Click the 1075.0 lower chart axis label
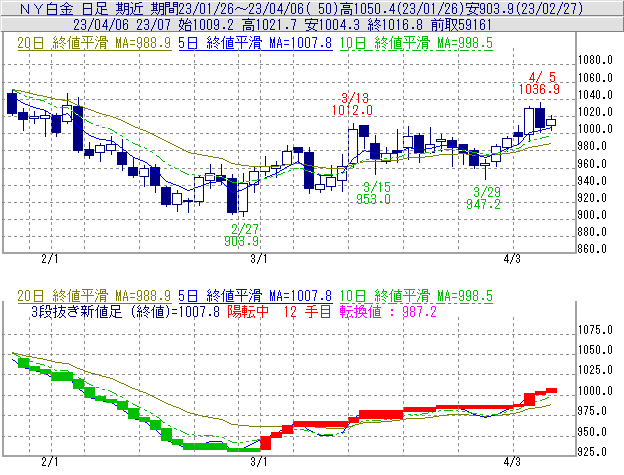This screenshot has width=624, height=475. 595,330
